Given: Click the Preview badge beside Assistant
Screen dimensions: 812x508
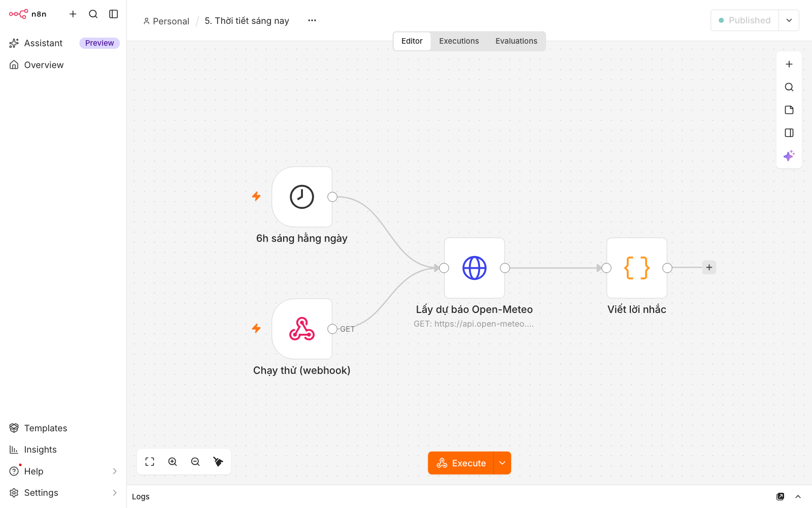Looking at the screenshot, I should click(x=99, y=43).
